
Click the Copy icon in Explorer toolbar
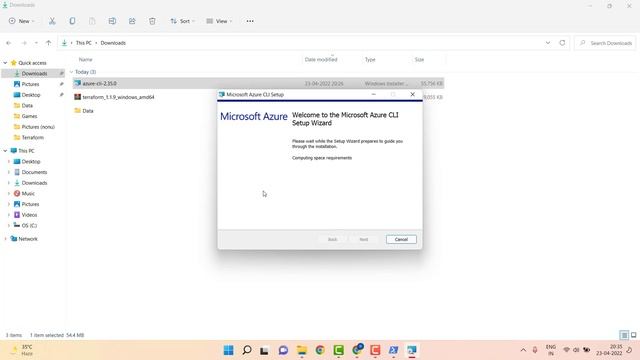pos(72,21)
